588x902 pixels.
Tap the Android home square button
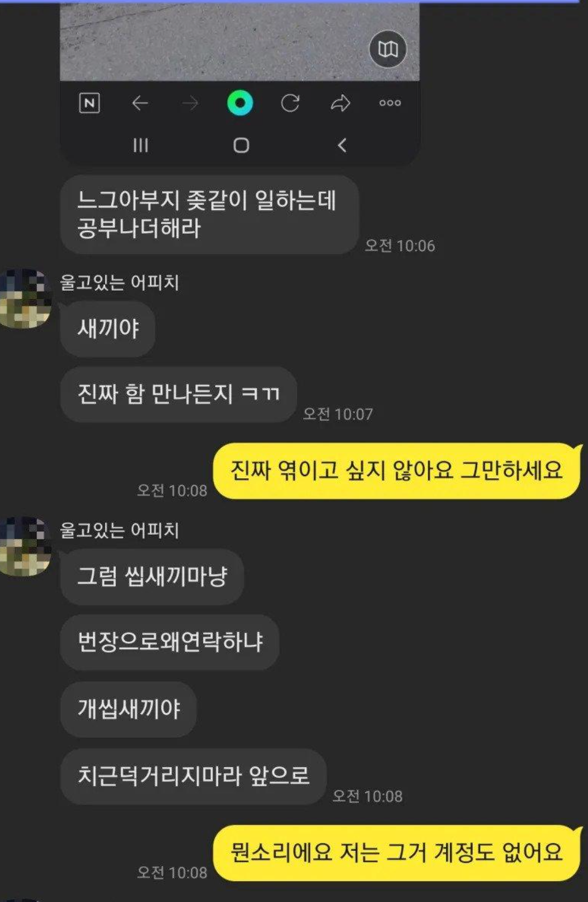(241, 145)
